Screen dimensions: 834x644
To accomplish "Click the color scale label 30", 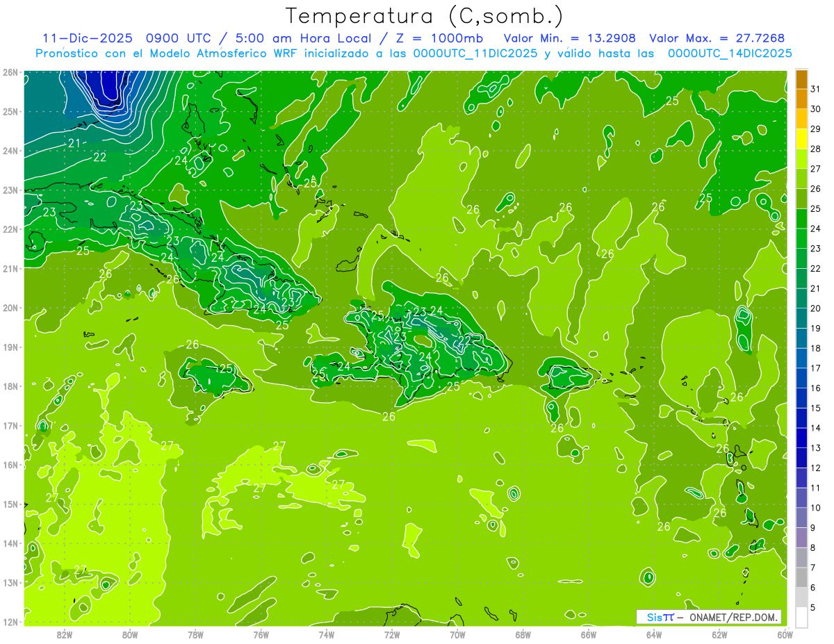I will click(815, 109).
